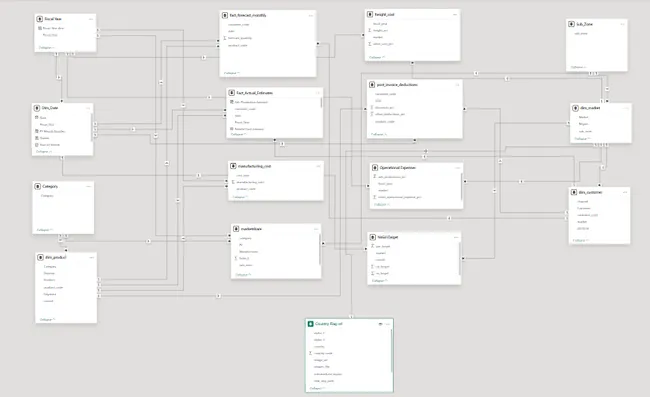Viewport: 650px width, 397px height.
Task: Collapse the Fiscal Year table
Action: 46,48
